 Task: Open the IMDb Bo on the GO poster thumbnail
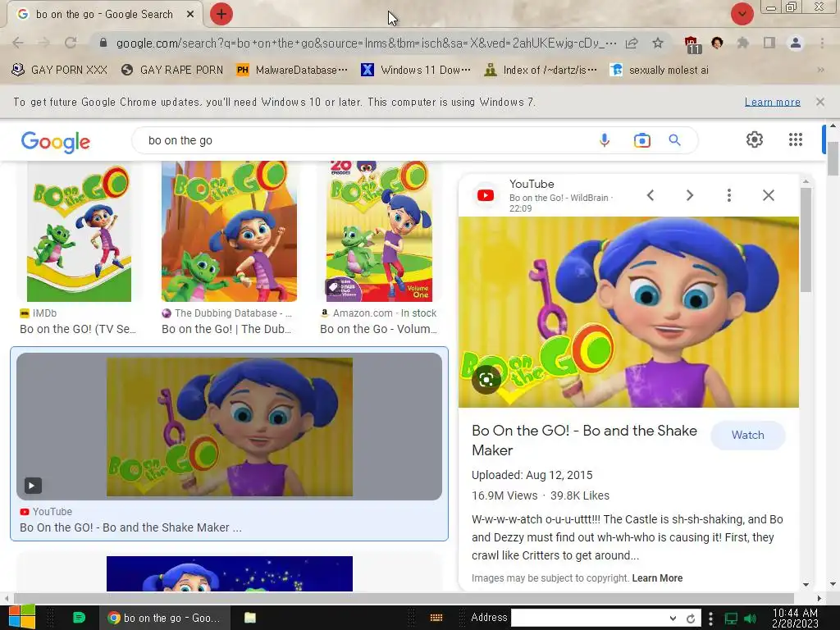click(x=79, y=231)
